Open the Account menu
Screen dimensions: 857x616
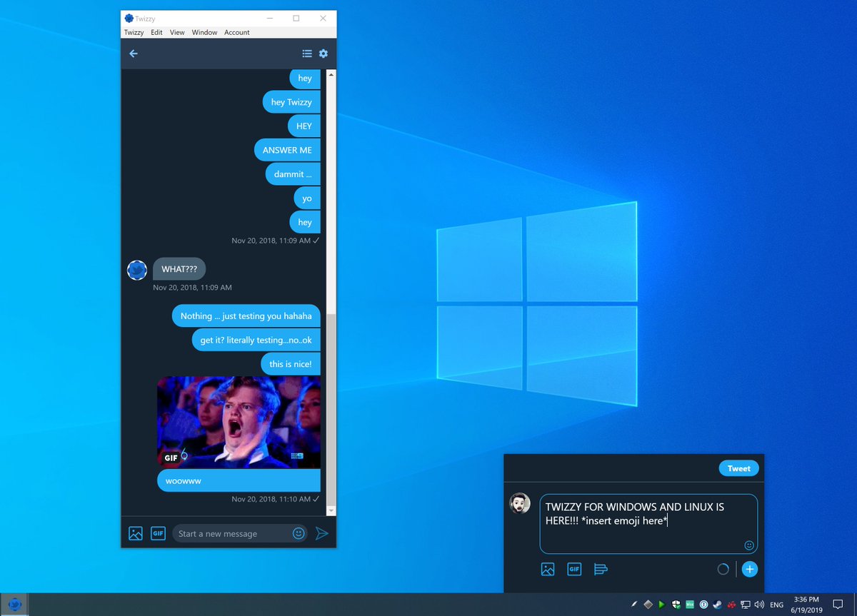(237, 32)
